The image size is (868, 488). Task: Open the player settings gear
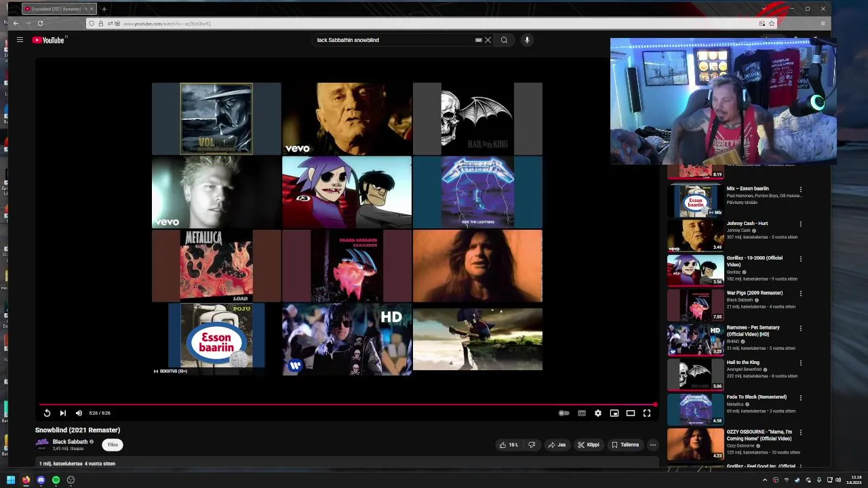click(x=598, y=413)
